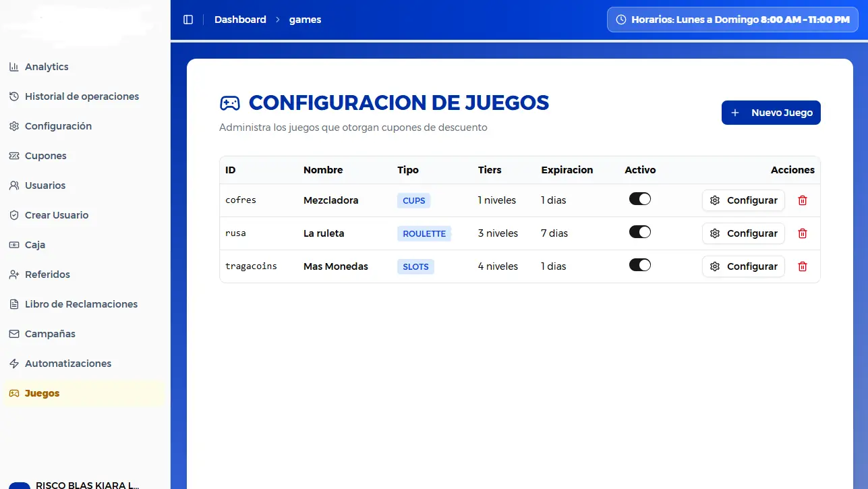868x489 pixels.
Task: Open the Cupones section
Action: pyautogui.click(x=84, y=156)
